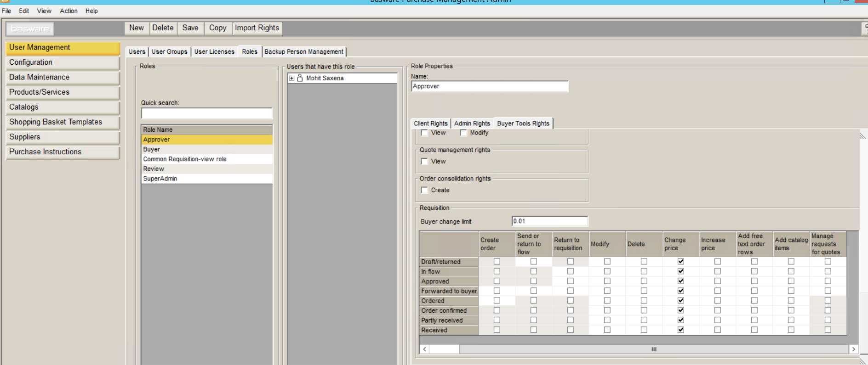868x365 pixels.
Task: Select Common Requisition-view role row
Action: click(x=207, y=159)
